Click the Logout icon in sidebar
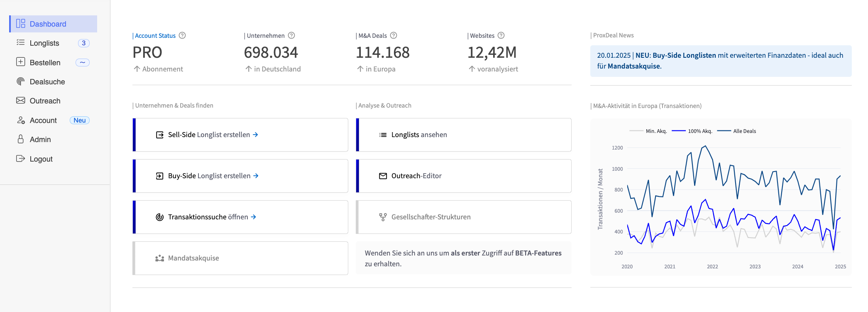Screen dimensions: 868x312 pyautogui.click(x=20, y=159)
